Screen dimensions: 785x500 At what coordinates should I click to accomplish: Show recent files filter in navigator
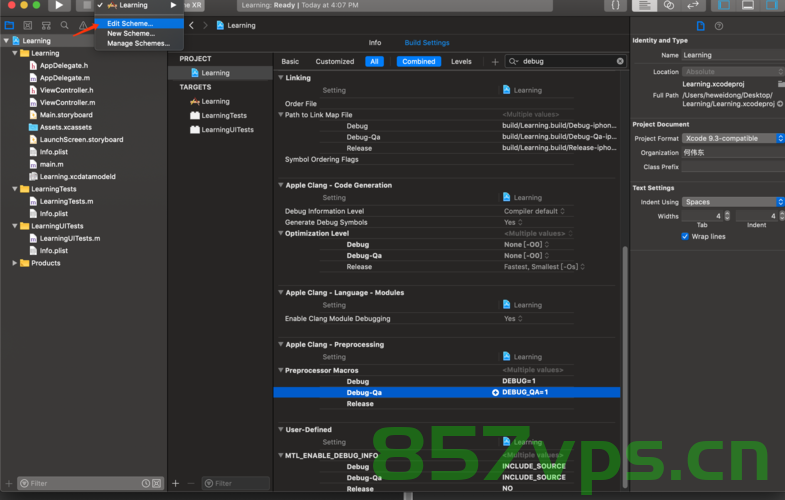coord(145,483)
